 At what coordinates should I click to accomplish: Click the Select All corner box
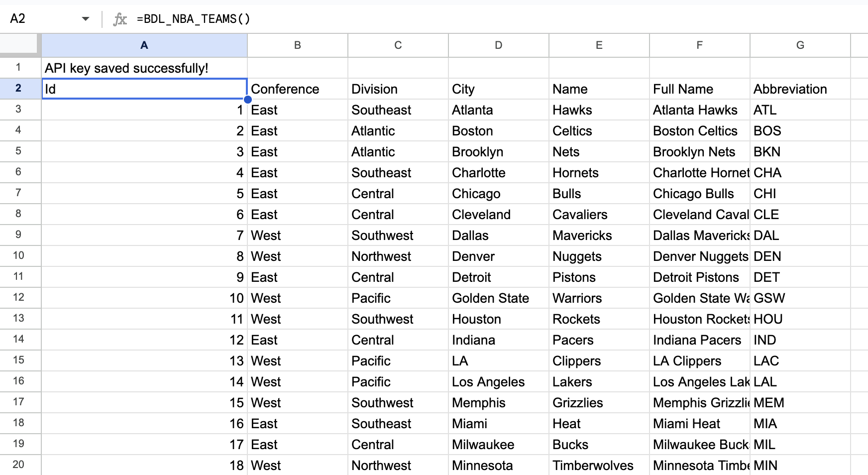tap(20, 45)
